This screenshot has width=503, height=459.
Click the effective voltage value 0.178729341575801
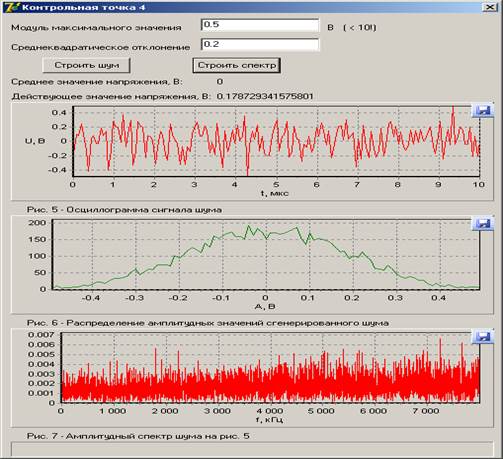tap(265, 96)
